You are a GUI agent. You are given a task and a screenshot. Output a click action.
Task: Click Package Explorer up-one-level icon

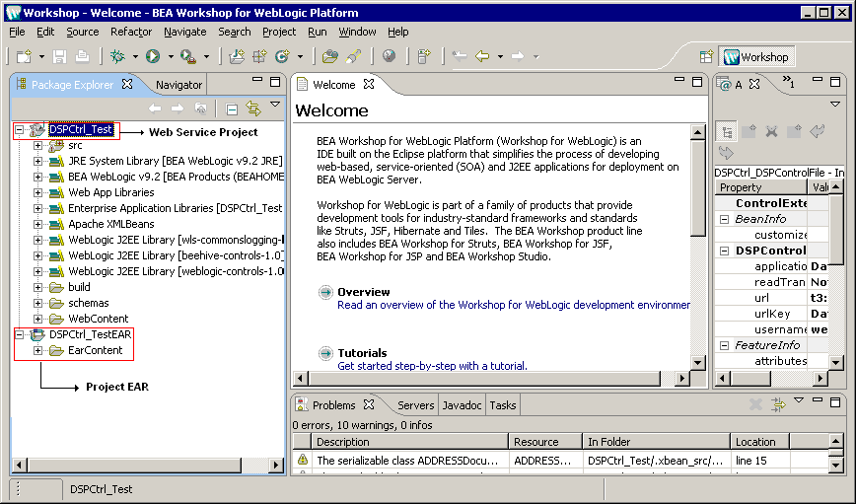[201, 108]
